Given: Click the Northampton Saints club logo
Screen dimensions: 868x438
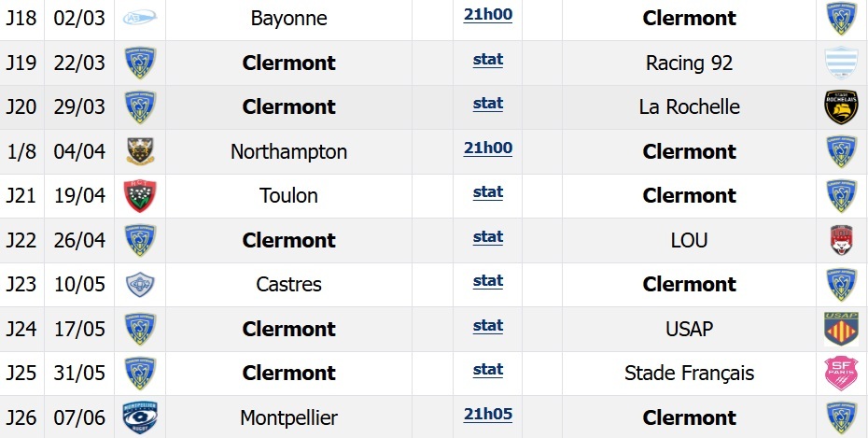Looking at the screenshot, I should coord(140,151).
